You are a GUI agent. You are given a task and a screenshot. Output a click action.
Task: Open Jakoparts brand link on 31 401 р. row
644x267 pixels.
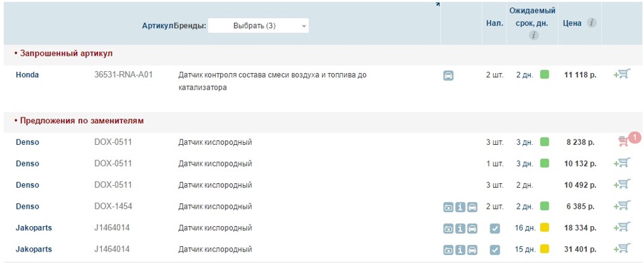pyautogui.click(x=34, y=249)
